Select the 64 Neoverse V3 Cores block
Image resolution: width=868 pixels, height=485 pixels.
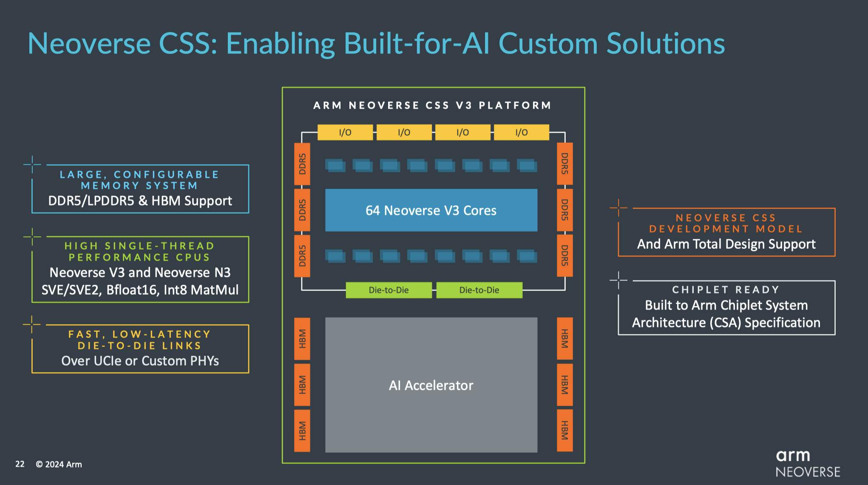pyautogui.click(x=431, y=210)
